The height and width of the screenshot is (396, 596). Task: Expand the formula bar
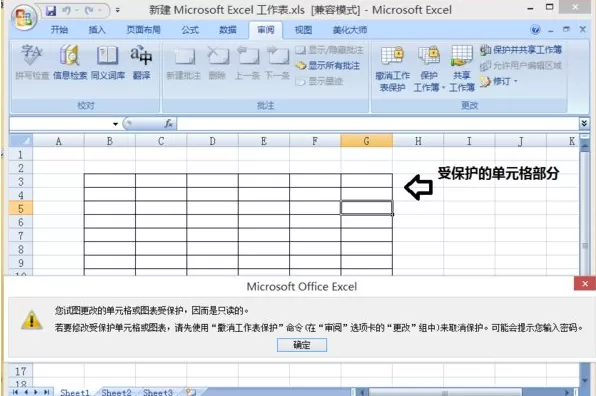(x=584, y=124)
